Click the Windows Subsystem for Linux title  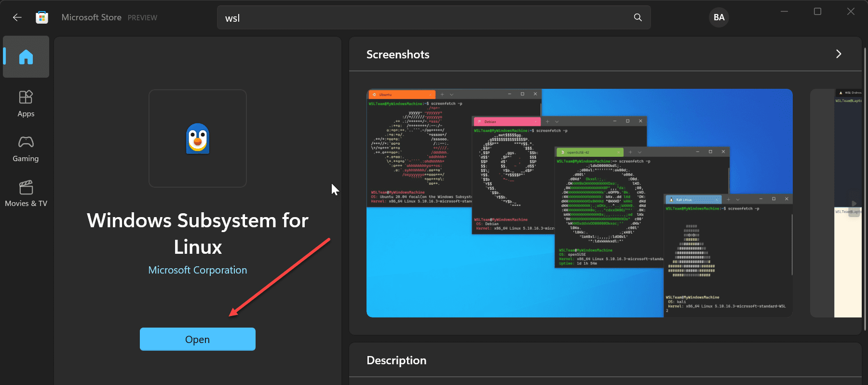click(x=198, y=234)
